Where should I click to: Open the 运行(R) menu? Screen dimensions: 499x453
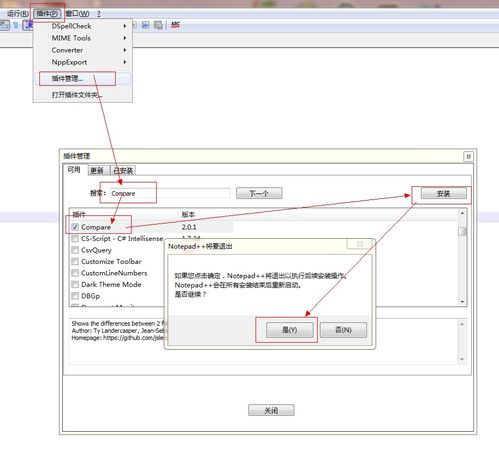[x=18, y=14]
